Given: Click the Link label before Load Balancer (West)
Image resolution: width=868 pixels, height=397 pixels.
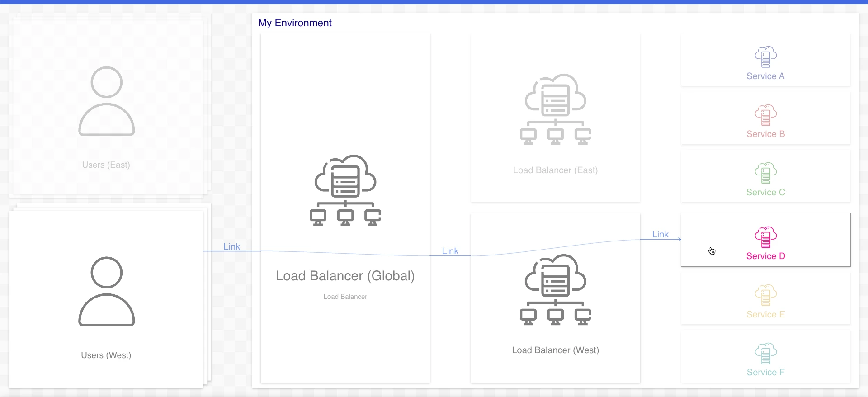Looking at the screenshot, I should (450, 251).
